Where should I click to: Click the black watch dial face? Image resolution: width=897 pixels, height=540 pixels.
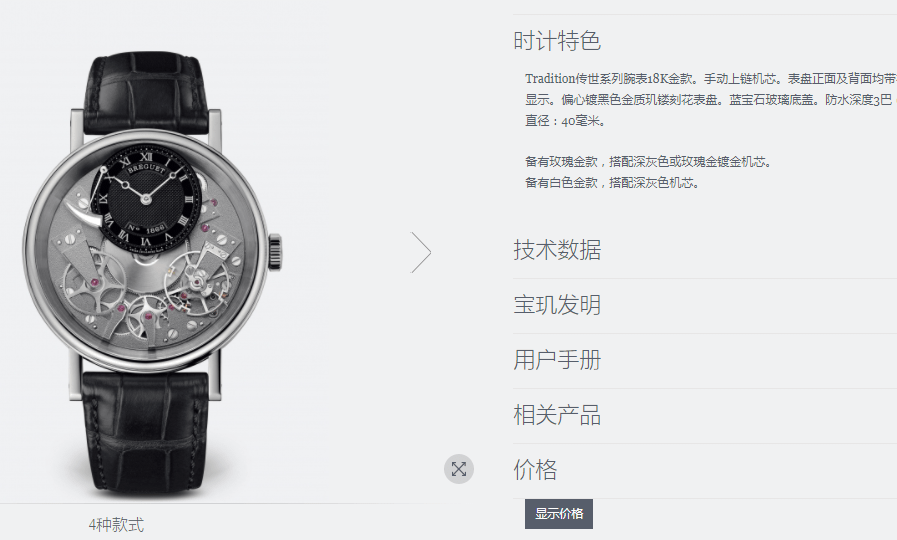[146, 198]
